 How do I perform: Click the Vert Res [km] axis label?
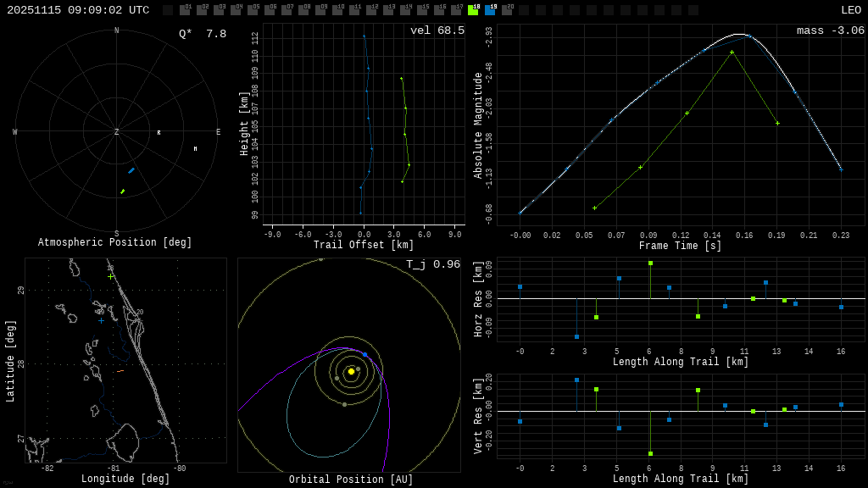(x=478, y=416)
